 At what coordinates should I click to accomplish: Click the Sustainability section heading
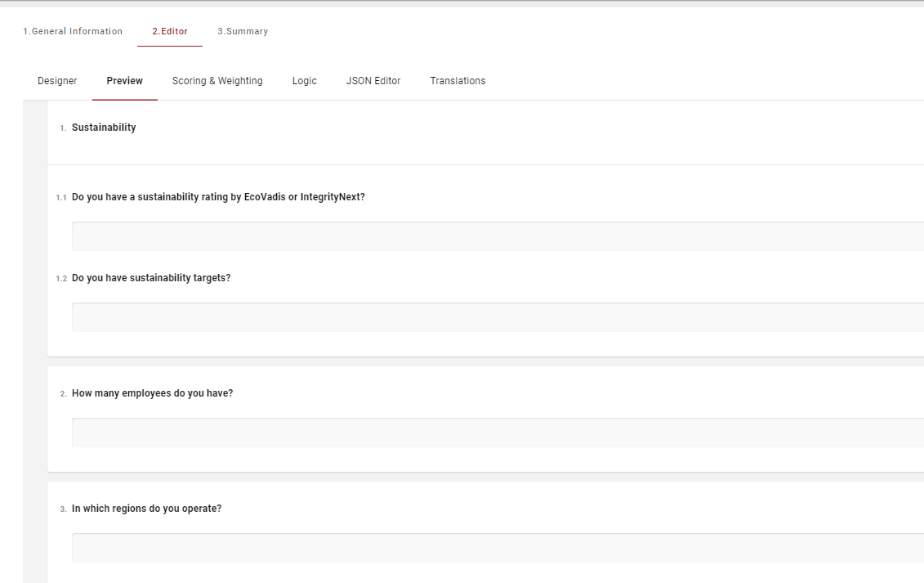pos(104,128)
